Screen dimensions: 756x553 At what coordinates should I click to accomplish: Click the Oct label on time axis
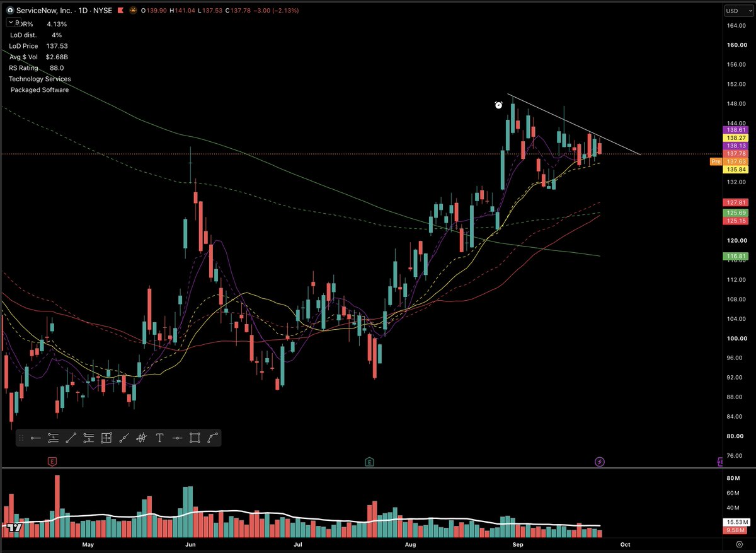(625, 544)
